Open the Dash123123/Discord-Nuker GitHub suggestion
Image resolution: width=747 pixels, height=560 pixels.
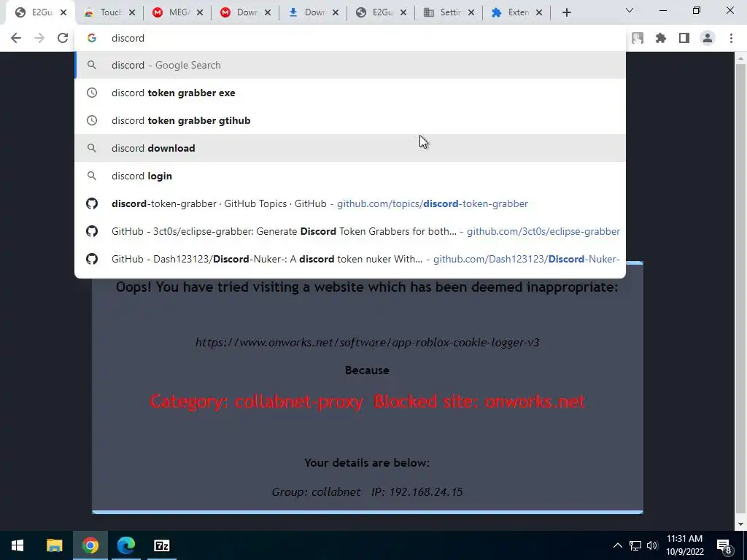[x=350, y=259]
